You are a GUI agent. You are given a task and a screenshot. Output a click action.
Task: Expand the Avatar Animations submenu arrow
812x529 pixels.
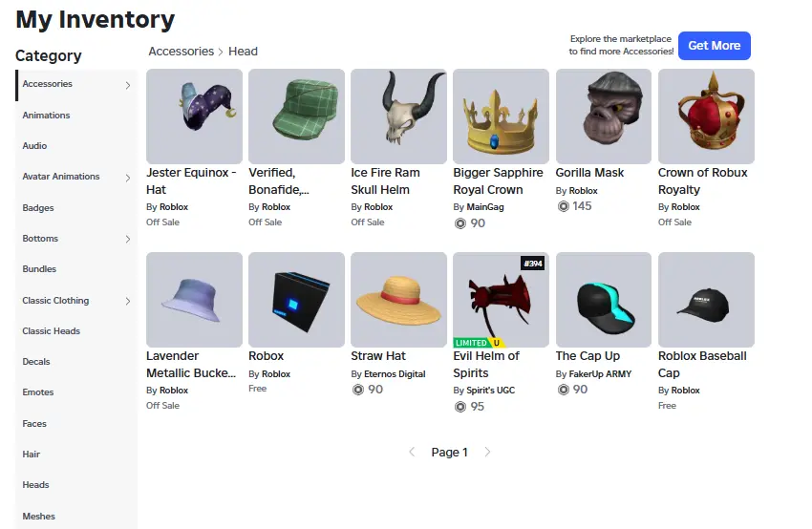pyautogui.click(x=127, y=178)
